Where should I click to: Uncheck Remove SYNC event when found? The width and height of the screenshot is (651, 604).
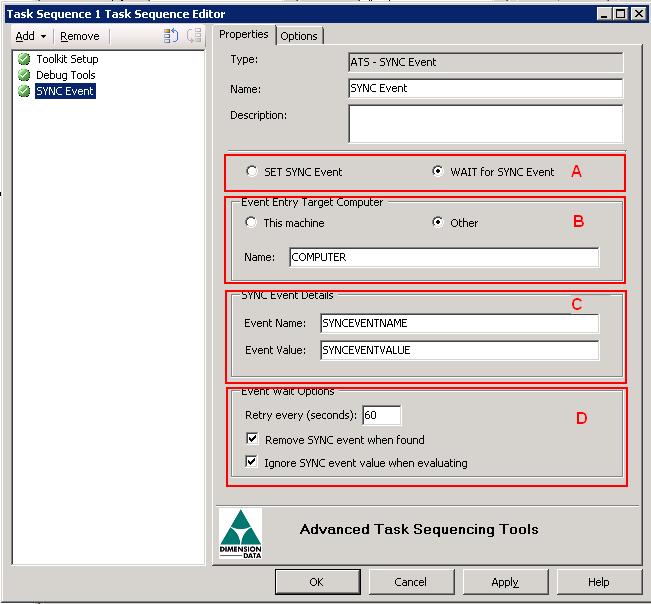point(252,439)
